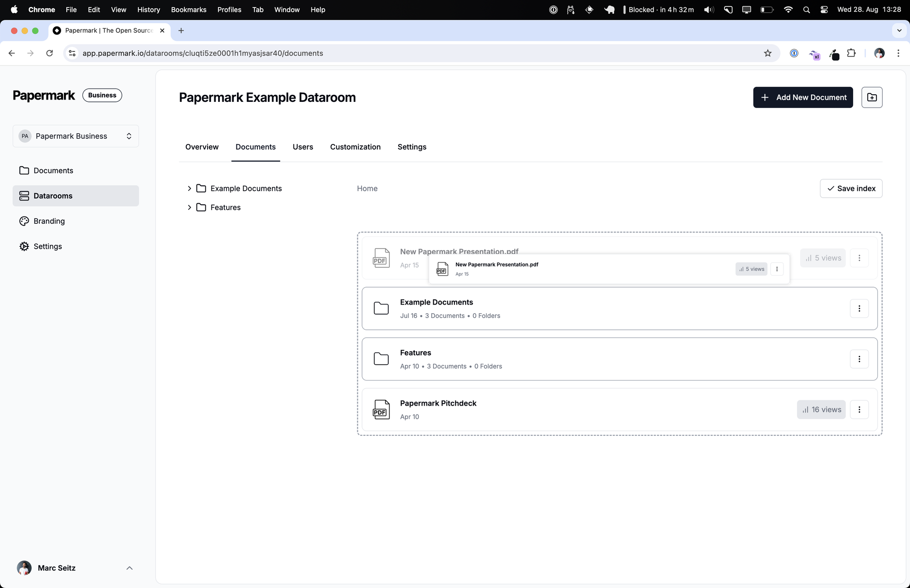Expand Example Documents tree folder

click(x=189, y=189)
